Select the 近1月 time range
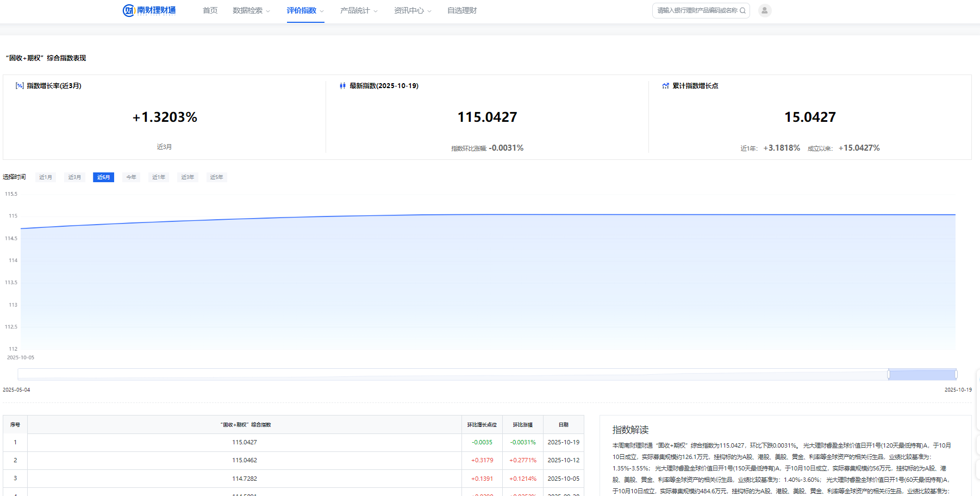Screen dimensions: 980x496 46,177
